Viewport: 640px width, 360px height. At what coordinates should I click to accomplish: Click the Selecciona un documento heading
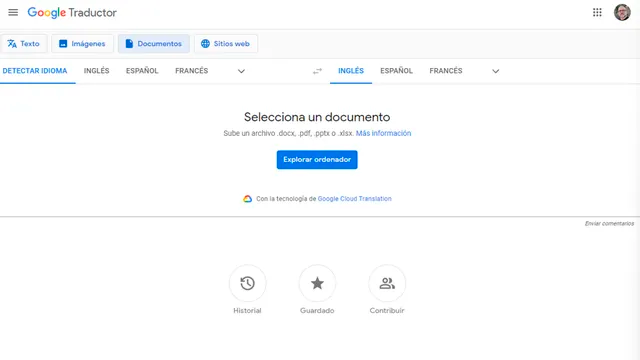(317, 117)
